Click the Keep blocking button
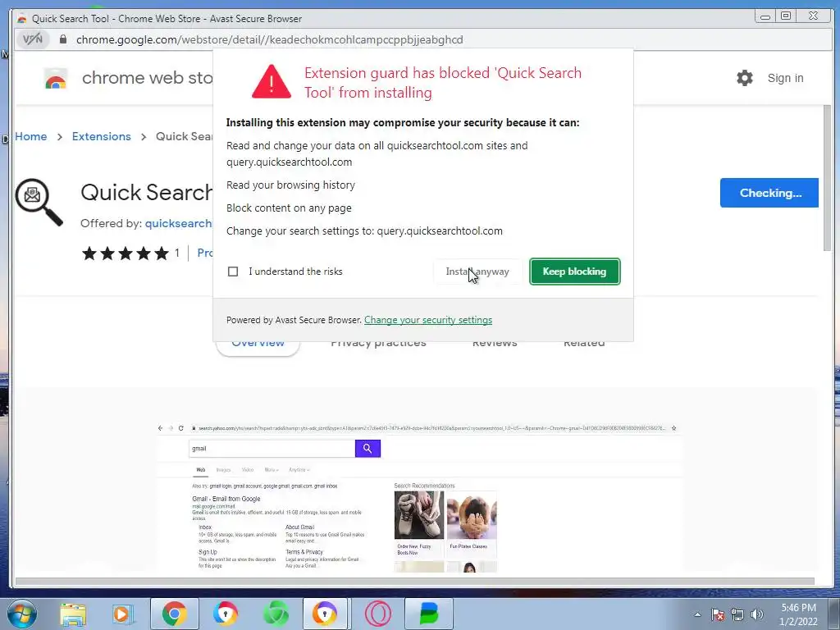The height and width of the screenshot is (630, 840). (x=574, y=272)
